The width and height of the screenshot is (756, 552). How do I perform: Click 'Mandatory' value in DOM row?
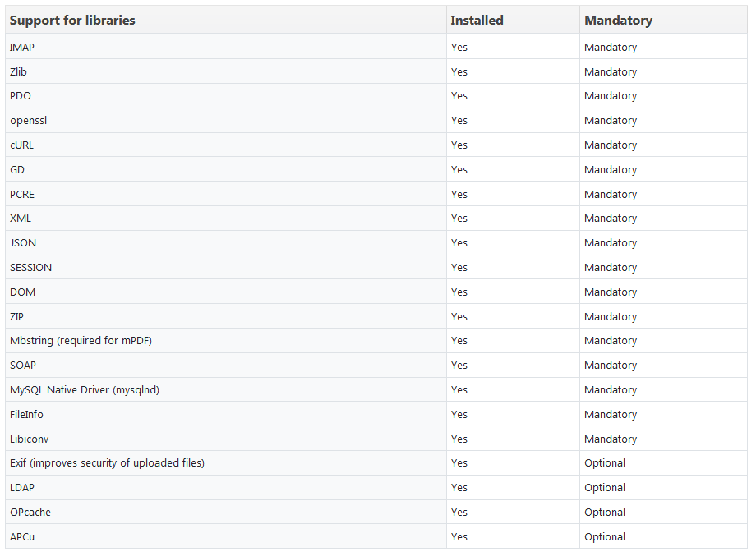click(611, 292)
